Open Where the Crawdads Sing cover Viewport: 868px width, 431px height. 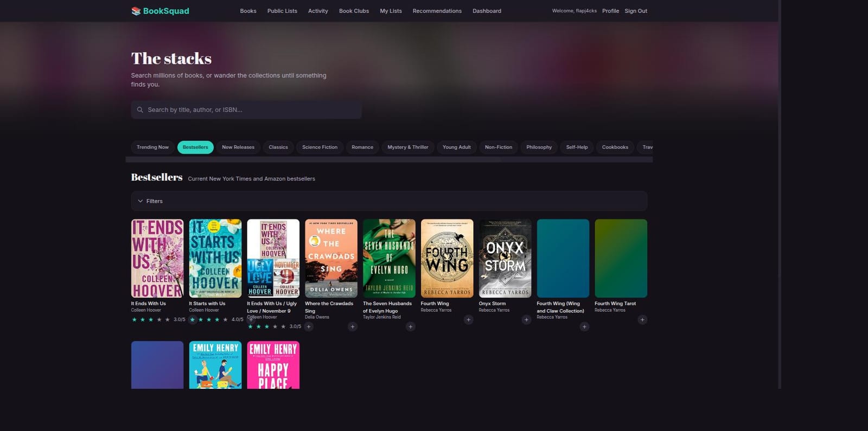tap(331, 259)
